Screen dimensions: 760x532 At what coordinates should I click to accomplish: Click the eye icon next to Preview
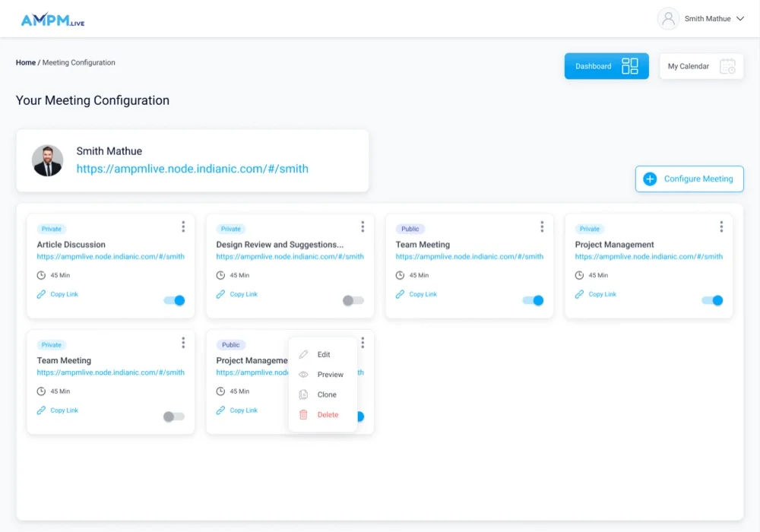pos(303,375)
